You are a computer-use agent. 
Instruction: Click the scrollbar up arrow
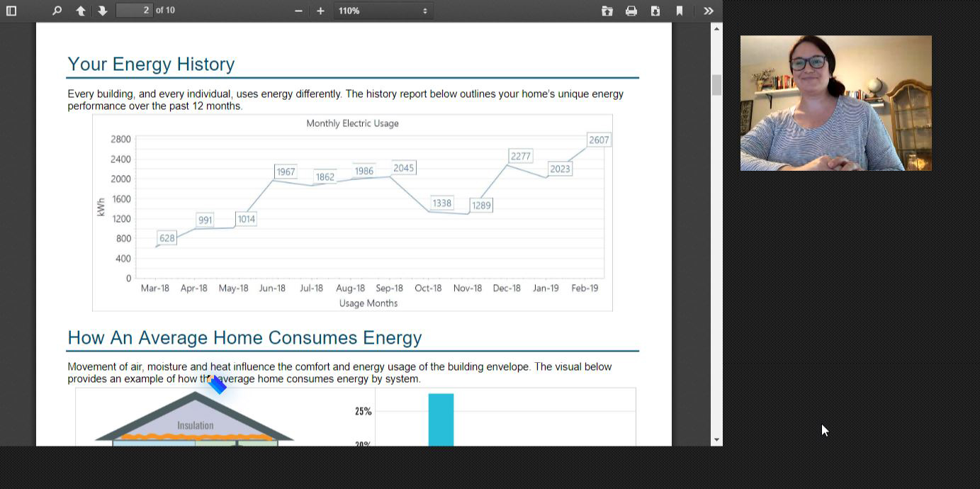(x=716, y=28)
